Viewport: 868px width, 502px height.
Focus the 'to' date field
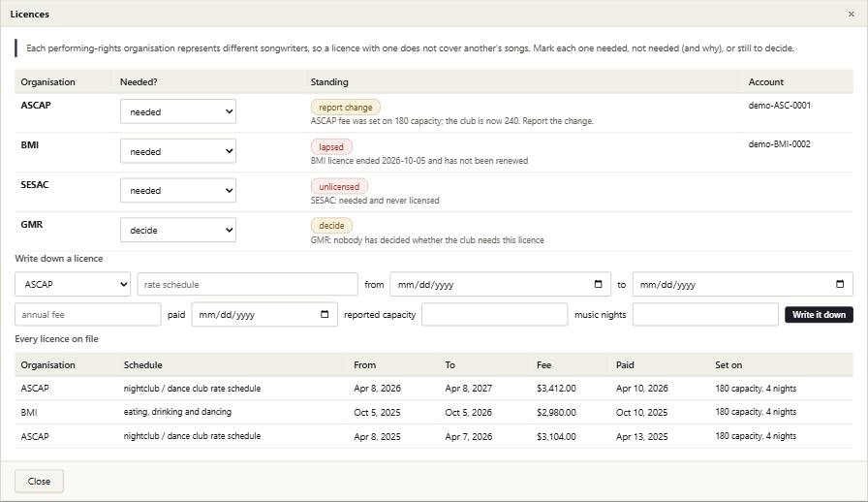[x=742, y=284]
